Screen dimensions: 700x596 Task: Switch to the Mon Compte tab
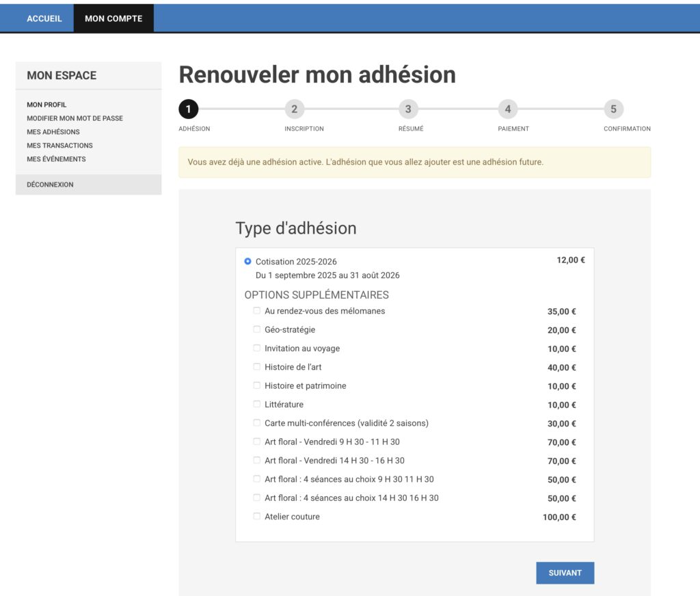(113, 18)
